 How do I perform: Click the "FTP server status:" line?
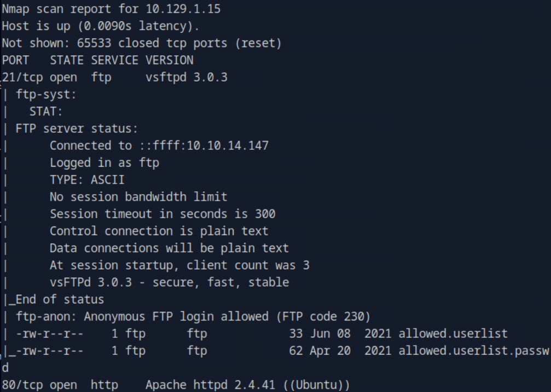pyautogui.click(x=77, y=128)
